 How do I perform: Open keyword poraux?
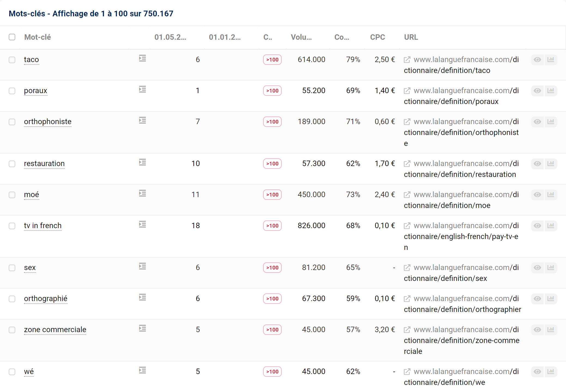(x=35, y=91)
